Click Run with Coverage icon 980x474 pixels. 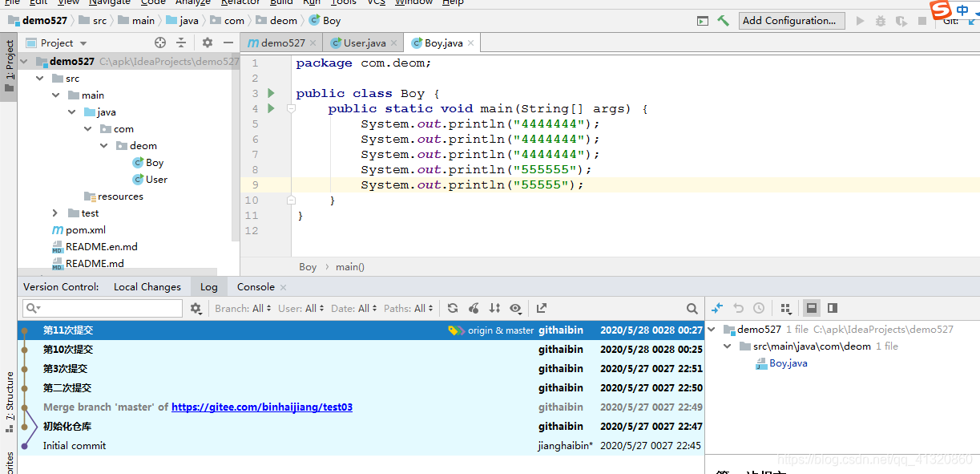point(901,21)
